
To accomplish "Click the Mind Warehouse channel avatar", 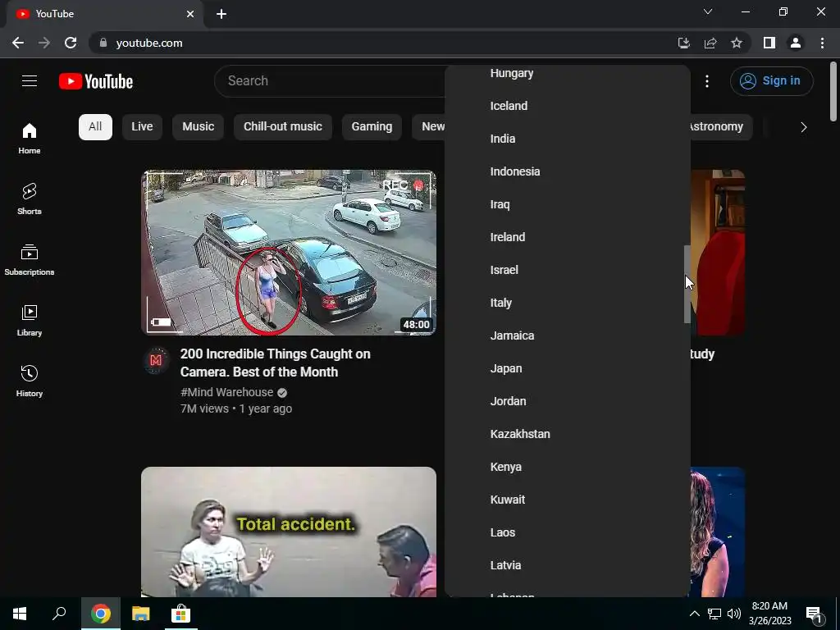I will 156,361.
